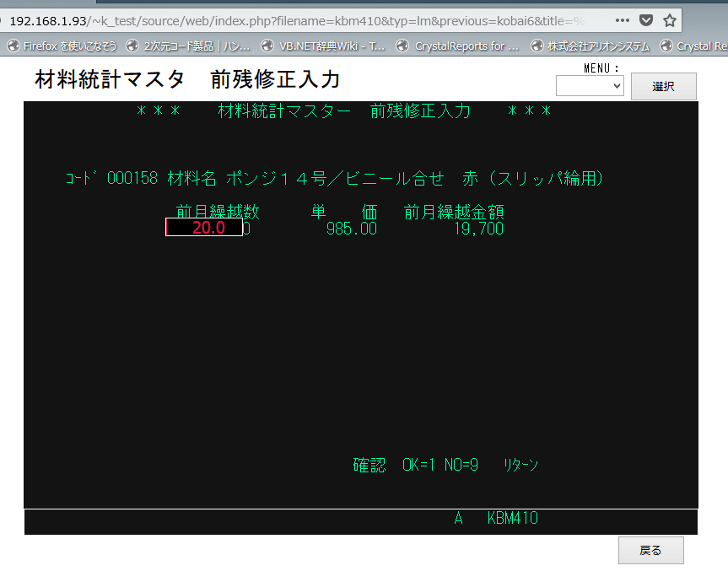Open the 'VB.NET辞典Wiki' bookmark
728x582 pixels.
tap(323, 46)
